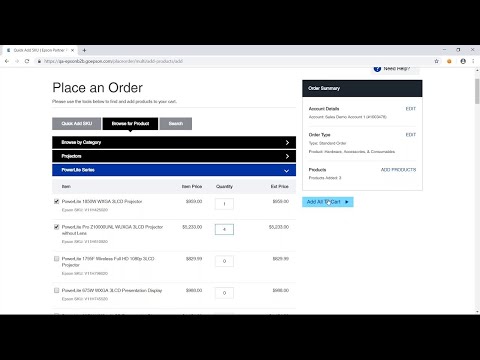Viewport: 480px width, 360px height.
Task: Click the quantity field for PowerLite 675W
Action: click(224, 293)
